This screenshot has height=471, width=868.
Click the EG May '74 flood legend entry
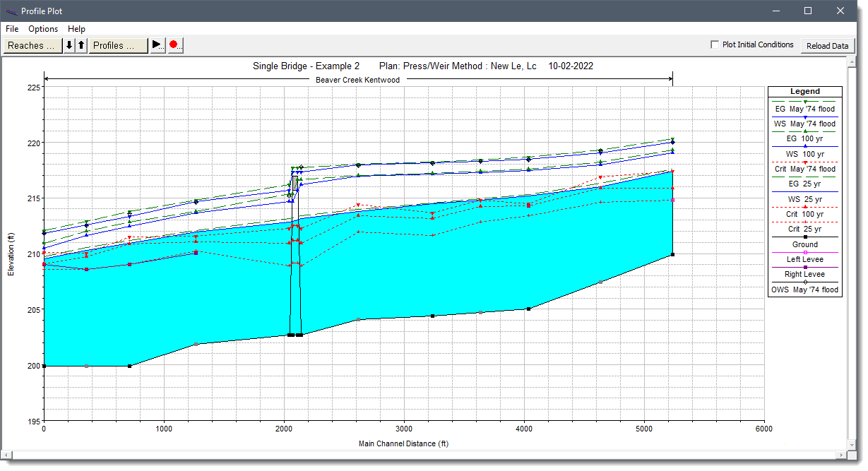[804, 108]
